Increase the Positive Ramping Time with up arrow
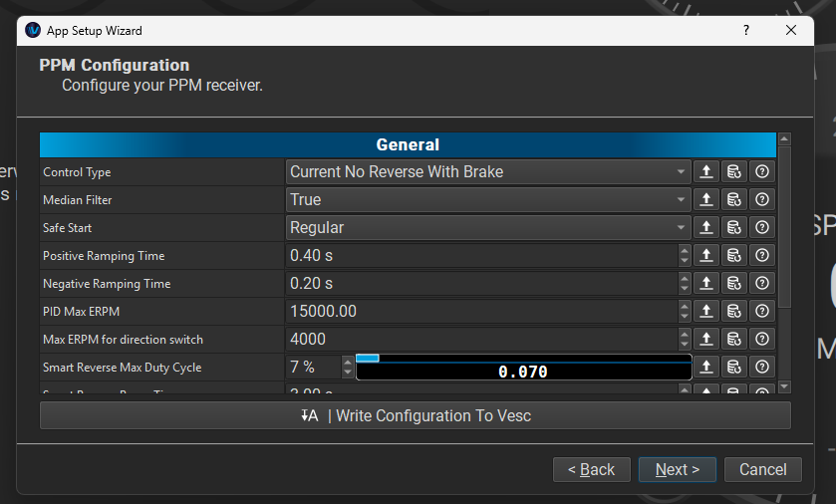This screenshot has height=504, width=836. pyautogui.click(x=684, y=250)
